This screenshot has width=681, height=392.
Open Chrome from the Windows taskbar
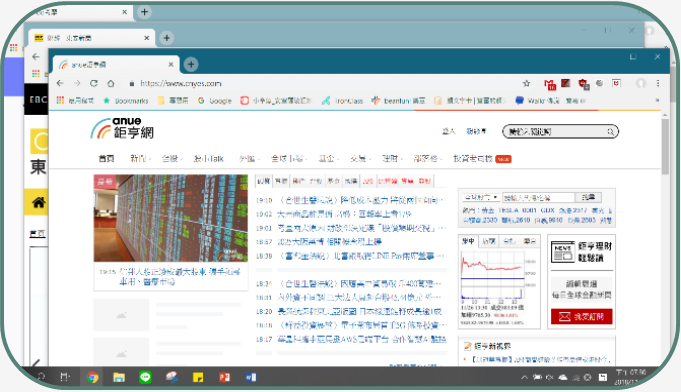tap(92, 377)
